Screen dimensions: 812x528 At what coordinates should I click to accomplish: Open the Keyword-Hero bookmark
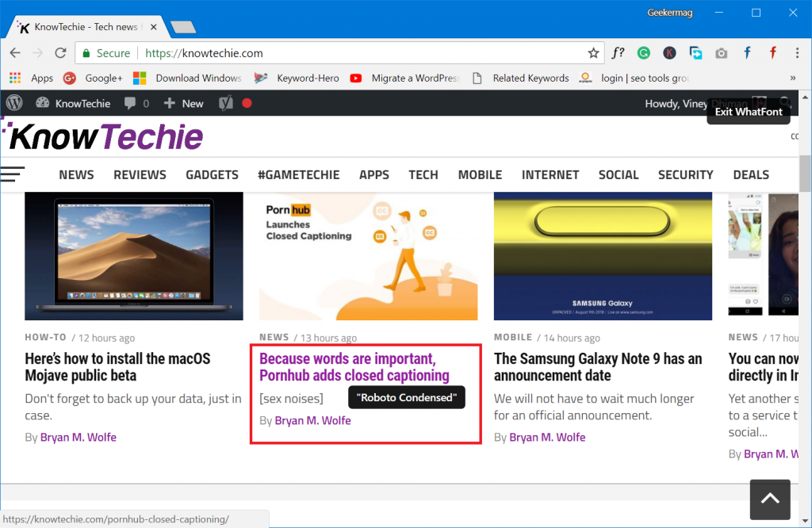(x=297, y=78)
